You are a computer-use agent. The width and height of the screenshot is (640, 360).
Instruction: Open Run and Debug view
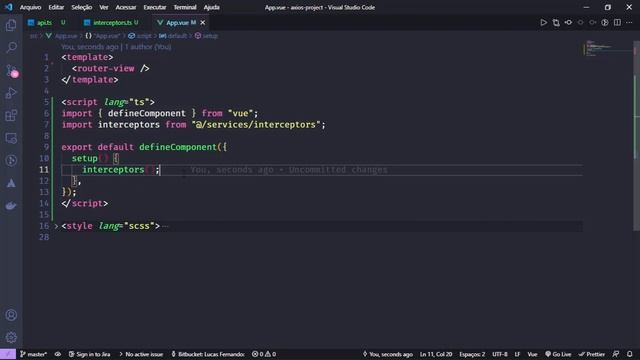pyautogui.click(x=11, y=93)
